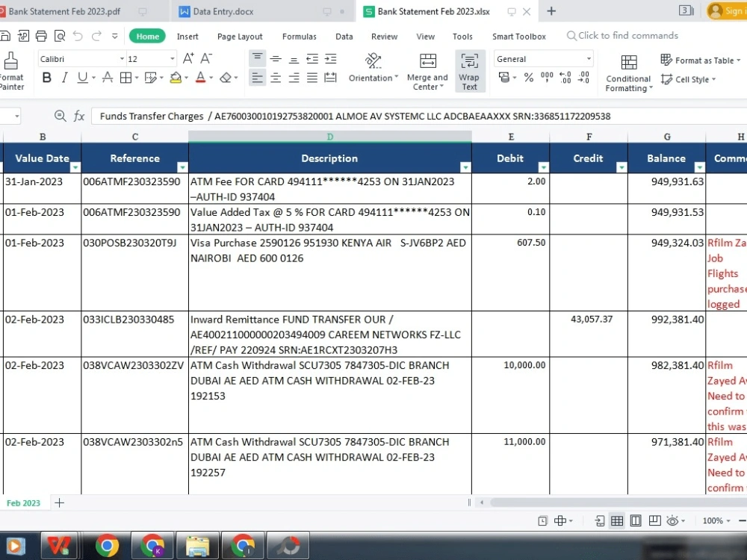
Task: Apply comma thousands separator style
Action: coord(547,77)
